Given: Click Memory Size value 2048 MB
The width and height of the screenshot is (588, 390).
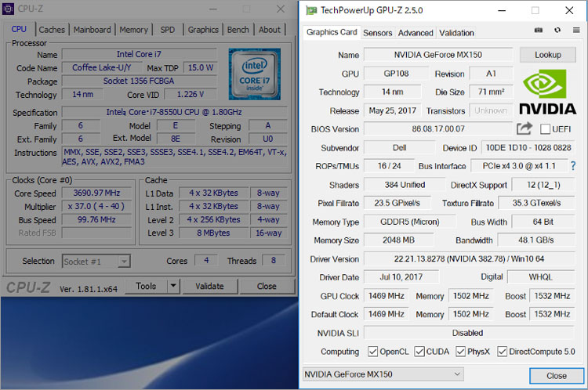Looking at the screenshot, I should click(x=398, y=240).
